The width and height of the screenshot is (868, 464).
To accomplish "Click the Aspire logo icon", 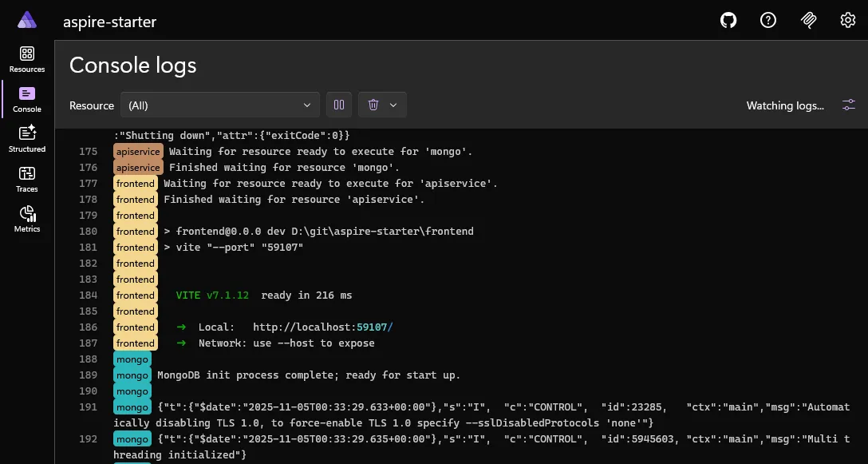I will (27, 21).
